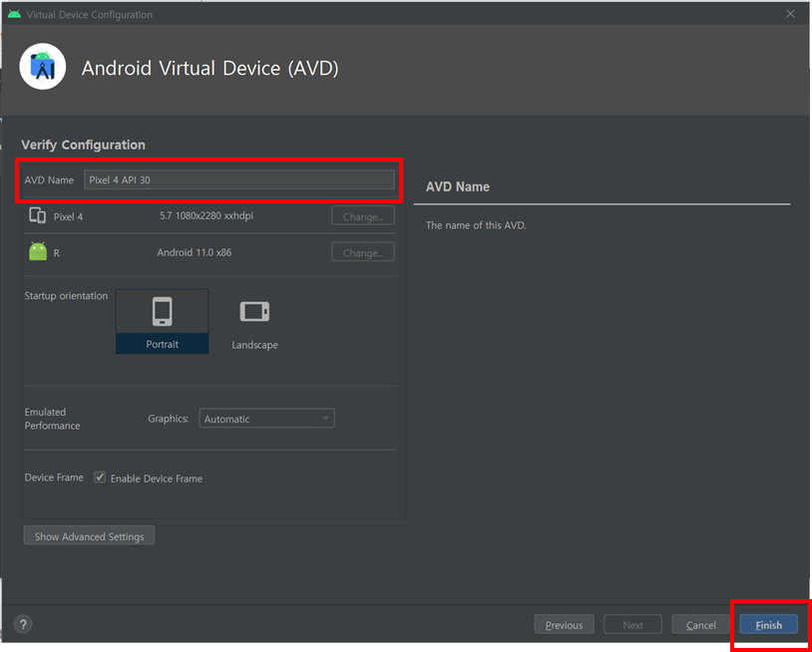Toggle the Enable Device Frame checkbox

click(100, 478)
